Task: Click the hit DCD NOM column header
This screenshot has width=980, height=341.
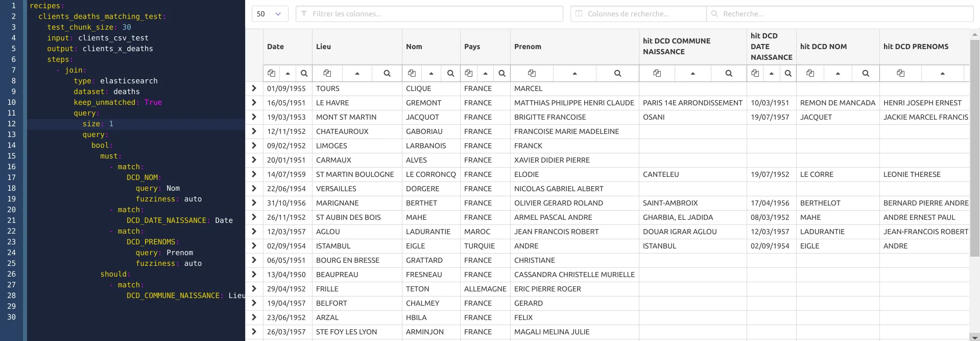Action: pyautogui.click(x=823, y=47)
